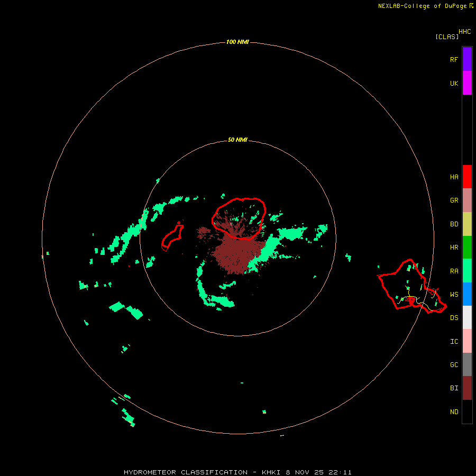Screen dimensions: 476x476
Task: Click the GC gray legend swatch
Action: 467,364
